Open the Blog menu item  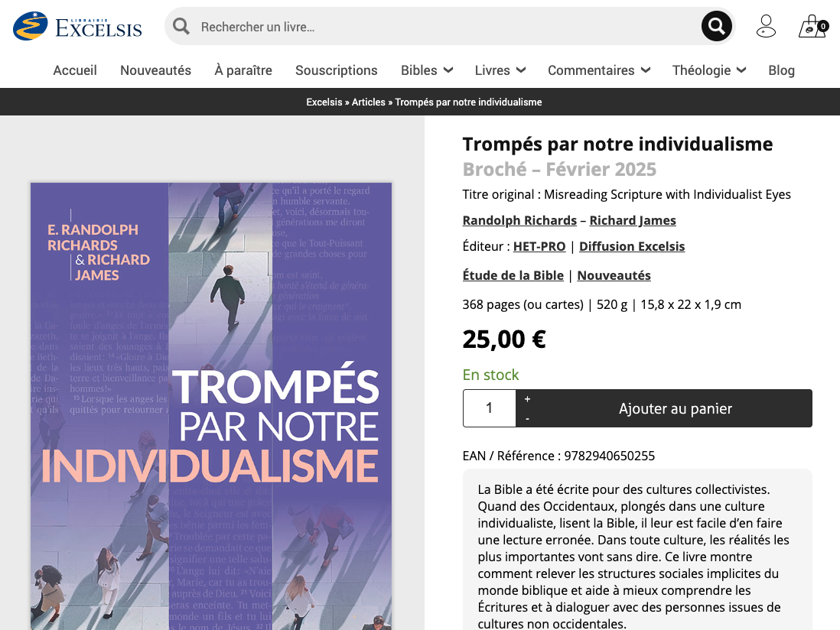pos(781,70)
